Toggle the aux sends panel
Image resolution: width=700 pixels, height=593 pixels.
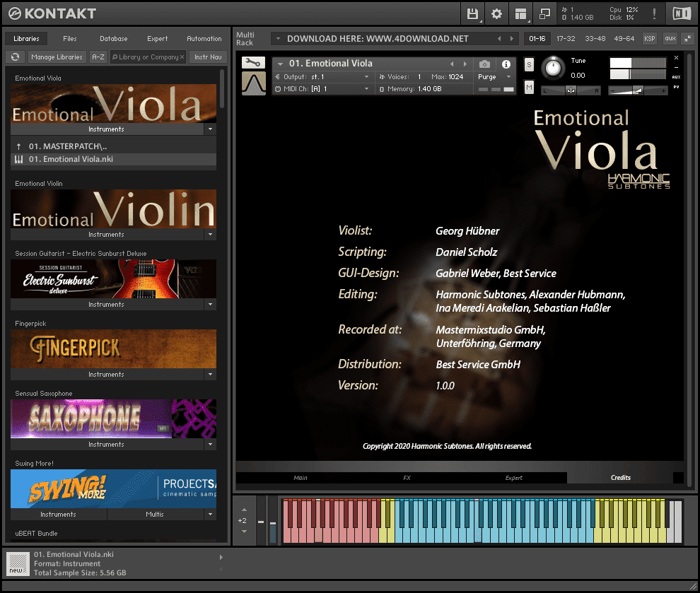click(670, 39)
